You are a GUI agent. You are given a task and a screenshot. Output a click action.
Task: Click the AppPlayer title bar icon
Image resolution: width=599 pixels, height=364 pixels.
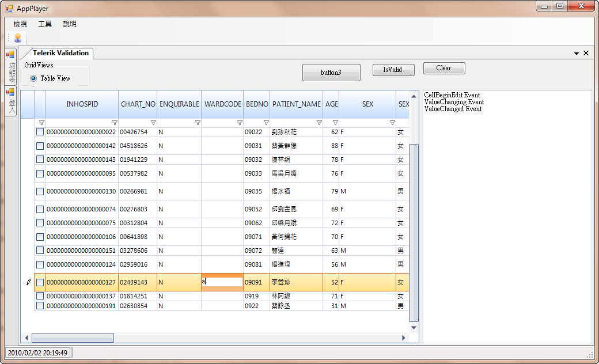(9, 9)
